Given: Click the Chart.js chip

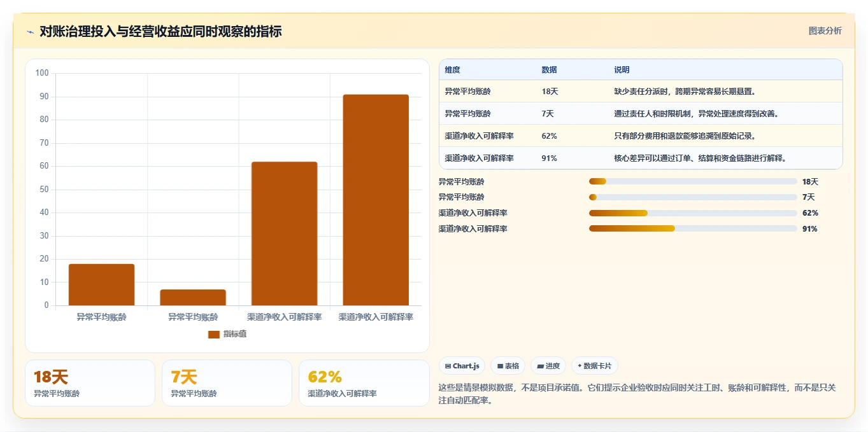Looking at the screenshot, I should 462,366.
